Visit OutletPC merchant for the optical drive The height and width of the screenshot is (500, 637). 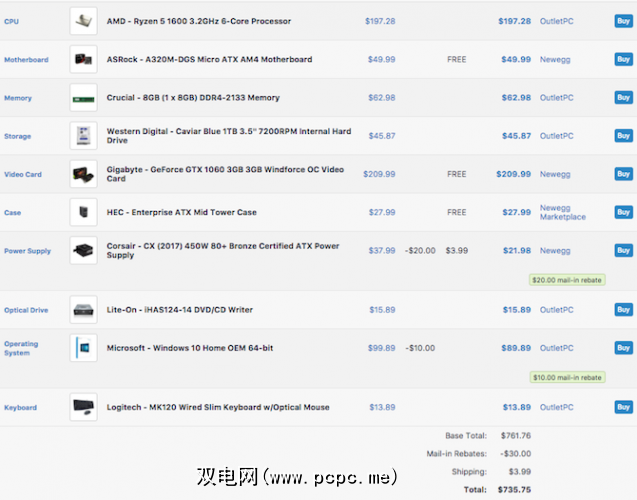click(x=557, y=310)
